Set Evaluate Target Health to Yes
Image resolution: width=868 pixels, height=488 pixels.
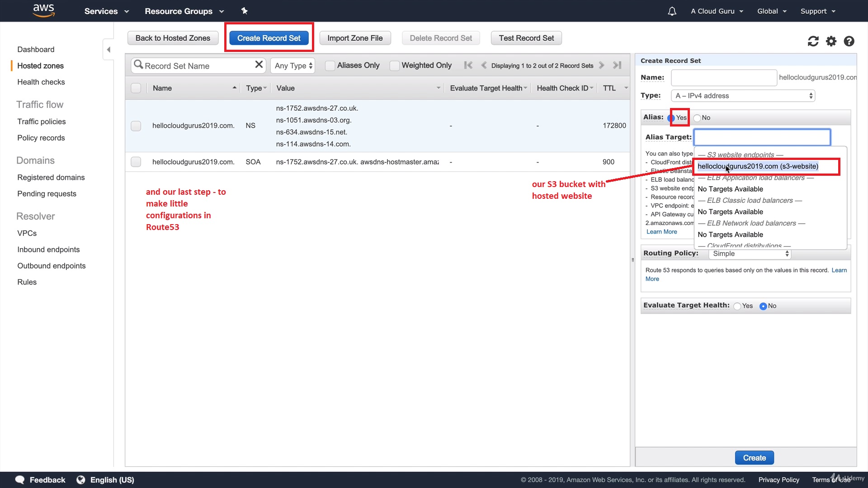pos(737,306)
